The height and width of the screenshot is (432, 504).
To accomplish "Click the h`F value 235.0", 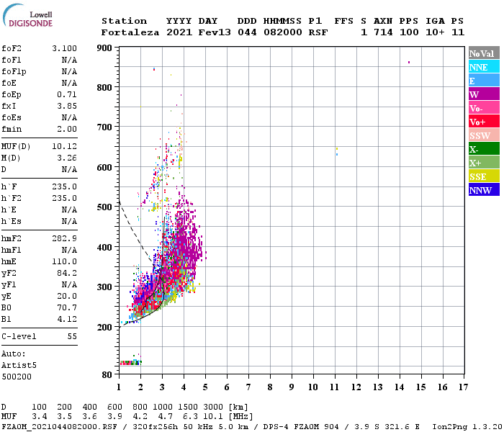I will point(64,186).
